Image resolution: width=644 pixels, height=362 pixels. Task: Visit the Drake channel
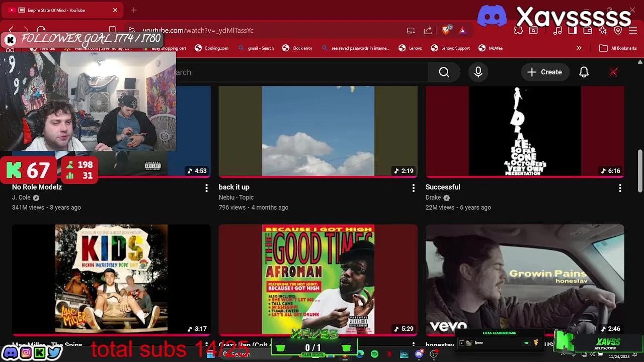tap(433, 198)
